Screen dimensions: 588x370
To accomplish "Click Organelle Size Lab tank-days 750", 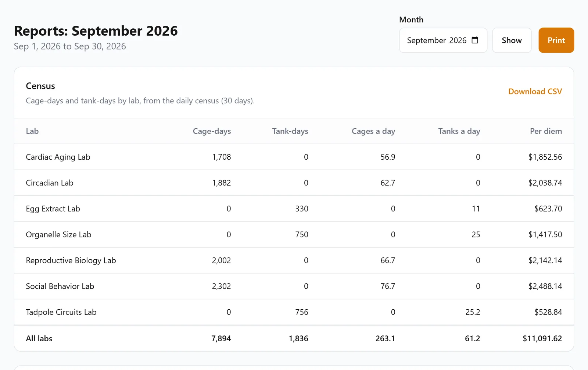I will point(302,235).
